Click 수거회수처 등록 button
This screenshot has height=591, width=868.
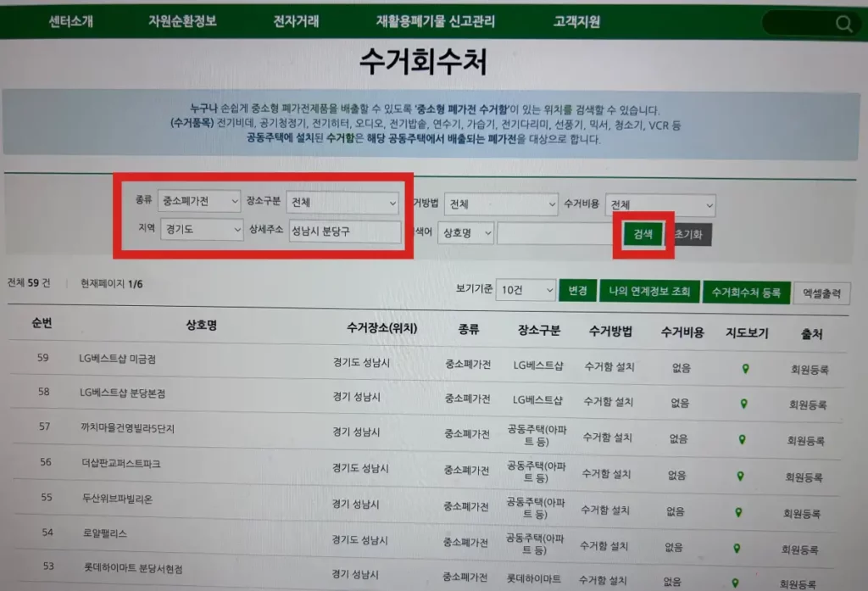pos(746,292)
